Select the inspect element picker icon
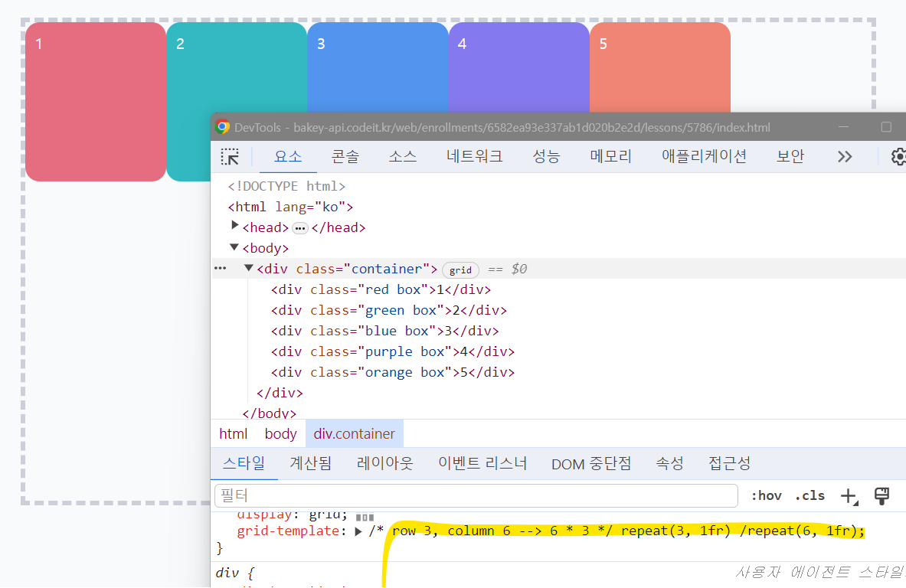The height and width of the screenshot is (588, 906). pos(230,157)
